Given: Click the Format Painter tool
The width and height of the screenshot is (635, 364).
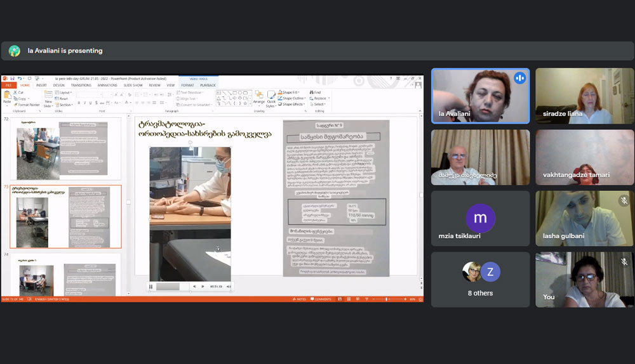Looking at the screenshot, I should (x=25, y=105).
